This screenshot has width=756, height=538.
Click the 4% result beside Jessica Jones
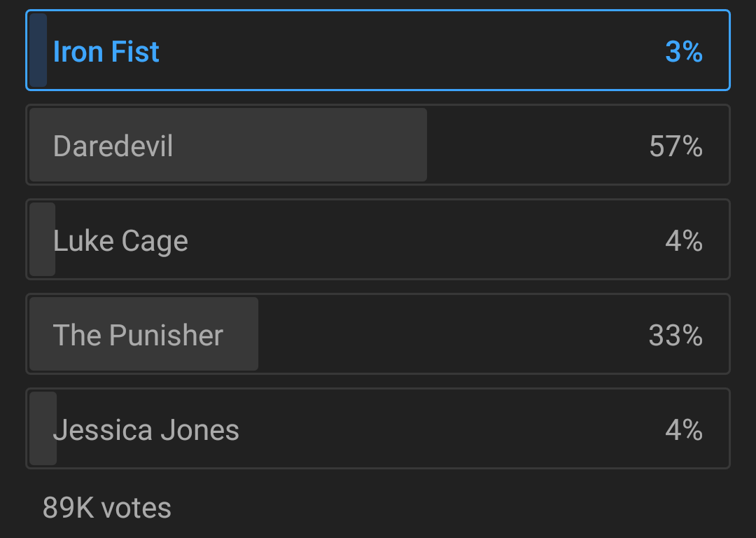coord(683,430)
